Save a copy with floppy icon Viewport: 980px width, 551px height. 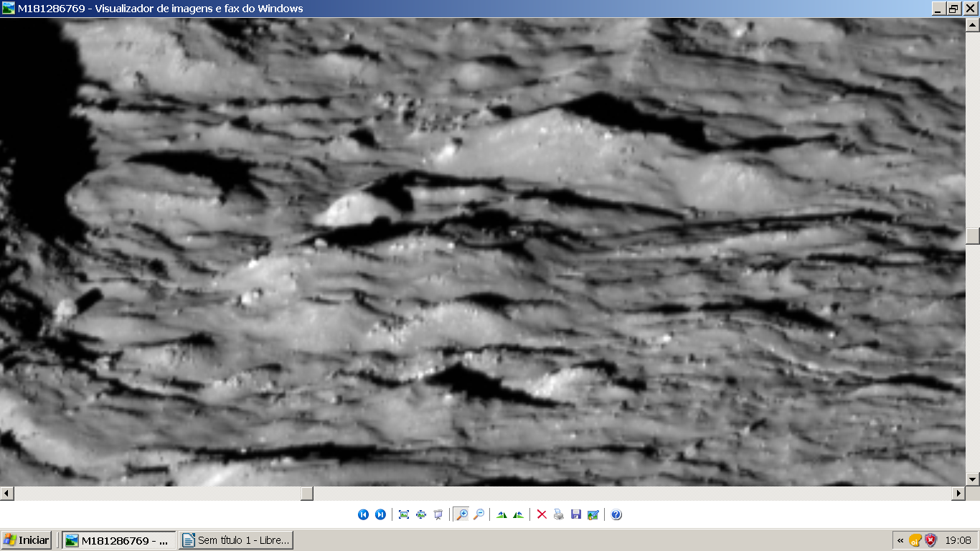pos(576,514)
